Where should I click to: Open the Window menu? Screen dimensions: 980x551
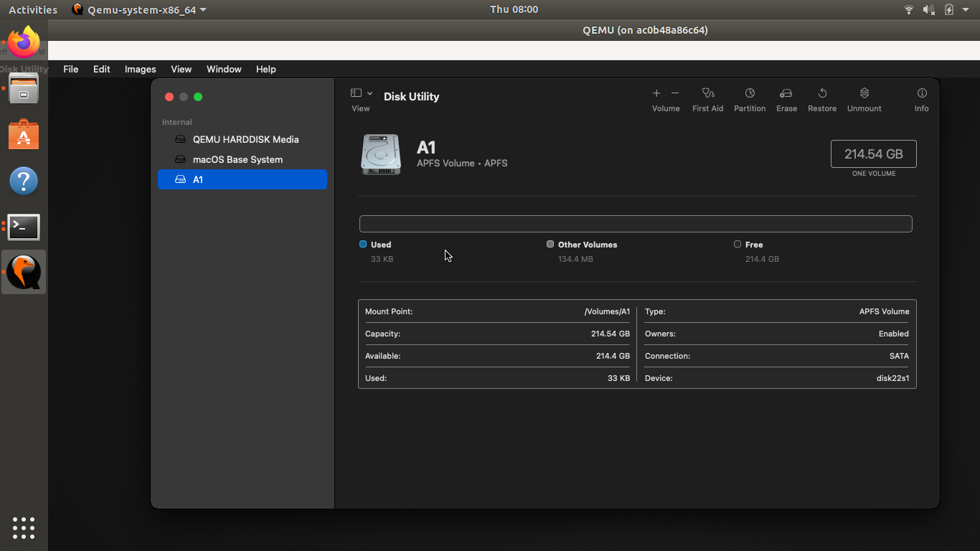(223, 69)
